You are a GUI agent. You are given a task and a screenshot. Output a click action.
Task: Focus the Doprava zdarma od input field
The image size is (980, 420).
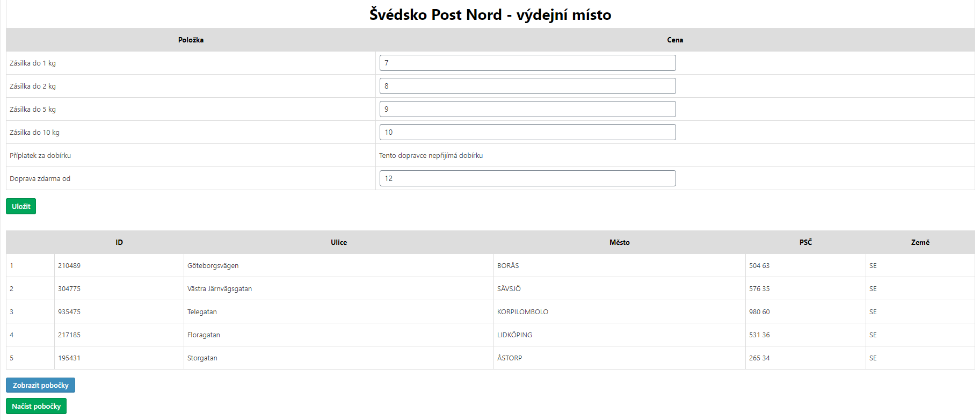[527, 178]
